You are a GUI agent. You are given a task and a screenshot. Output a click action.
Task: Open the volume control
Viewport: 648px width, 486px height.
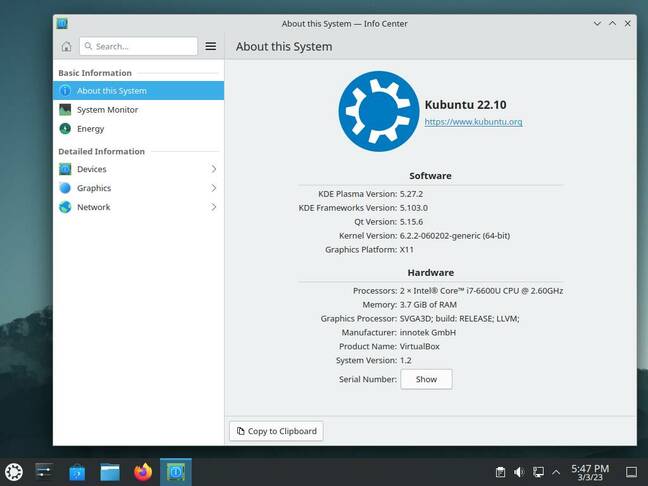pos(519,472)
